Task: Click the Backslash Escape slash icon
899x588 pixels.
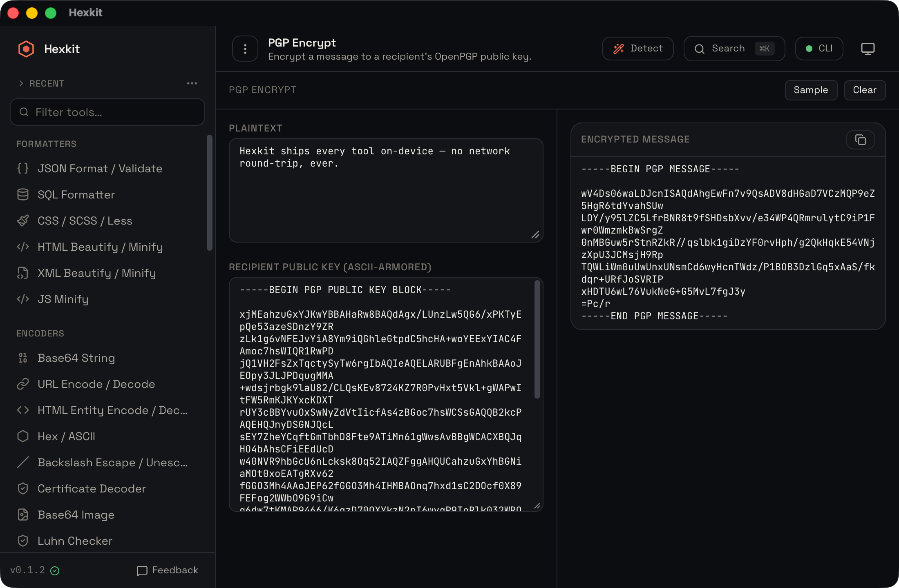Action: (23, 462)
